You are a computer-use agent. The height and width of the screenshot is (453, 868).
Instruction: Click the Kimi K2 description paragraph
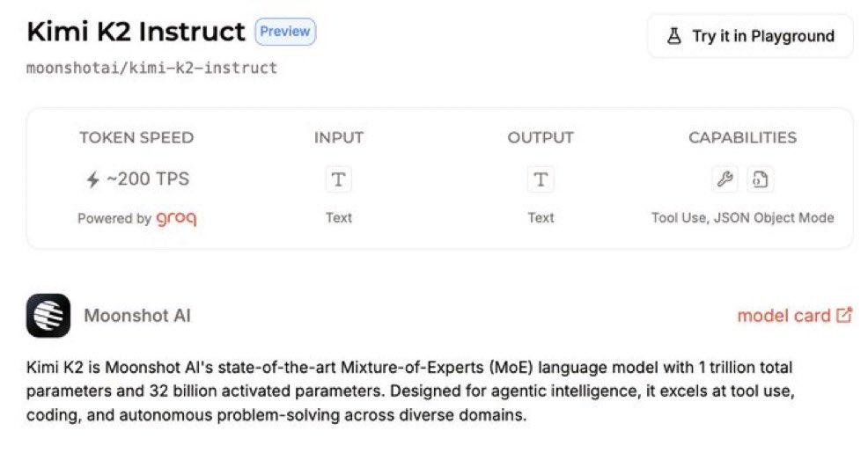pyautogui.click(x=410, y=391)
